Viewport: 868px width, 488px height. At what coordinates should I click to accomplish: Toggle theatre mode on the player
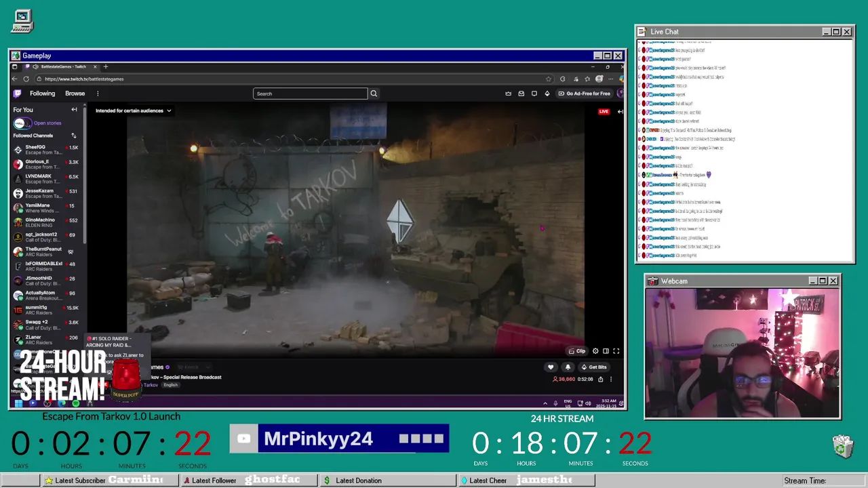[606, 351]
